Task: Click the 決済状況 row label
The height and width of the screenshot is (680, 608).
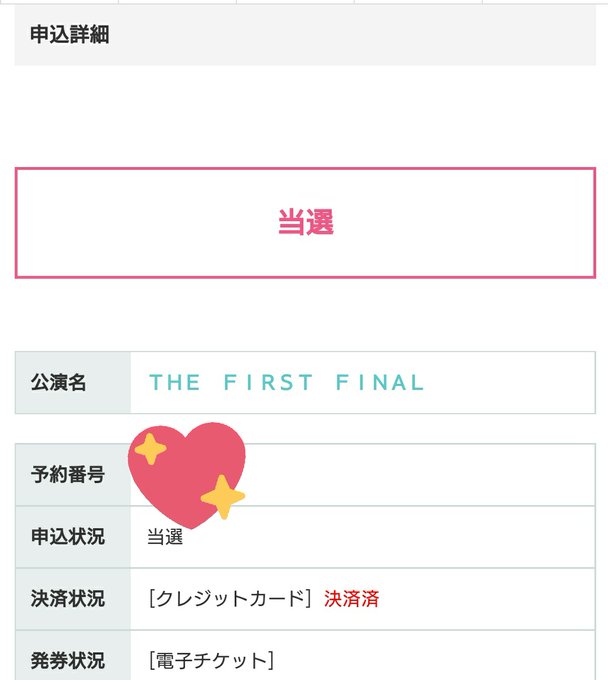Action: pos(68,598)
